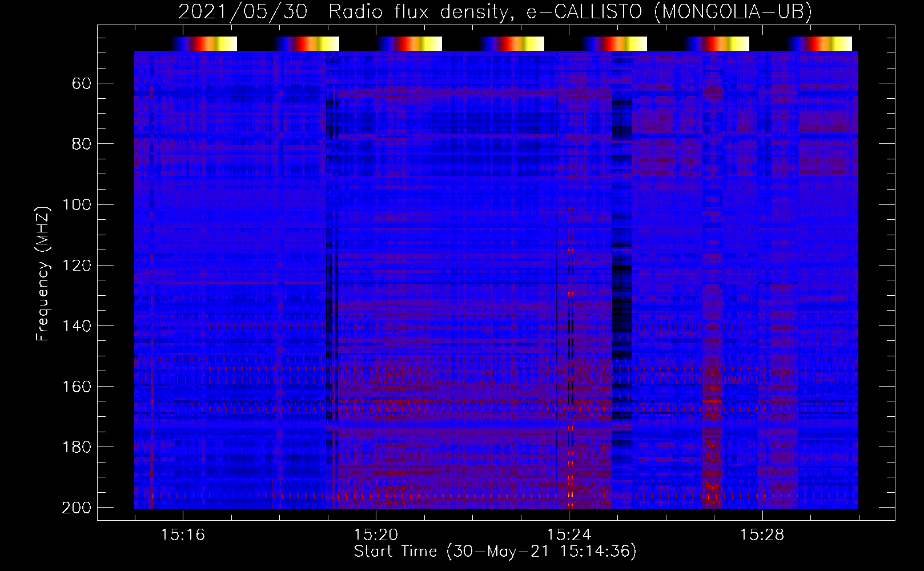The width and height of the screenshot is (924, 571).
Task: Click the 60 frequency tick label
Action: point(82,84)
